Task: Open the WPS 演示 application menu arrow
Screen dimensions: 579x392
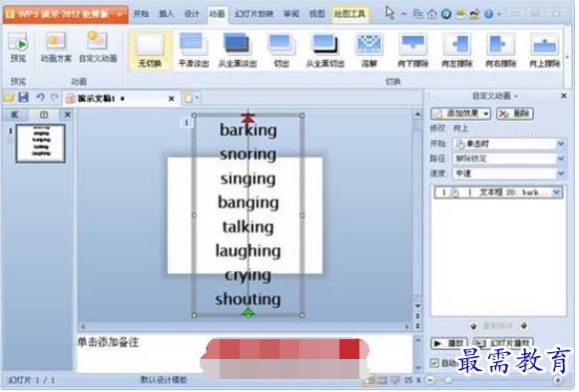Action: tap(120, 15)
